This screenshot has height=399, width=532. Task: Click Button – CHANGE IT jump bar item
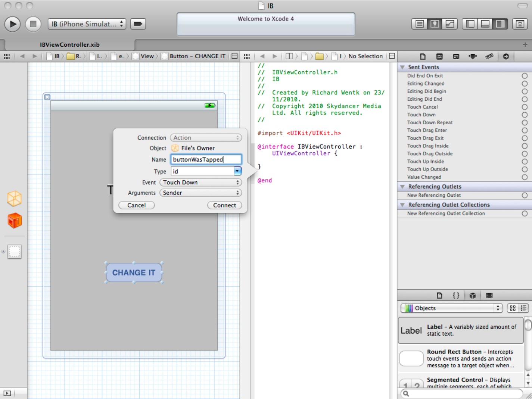pyautogui.click(x=194, y=56)
